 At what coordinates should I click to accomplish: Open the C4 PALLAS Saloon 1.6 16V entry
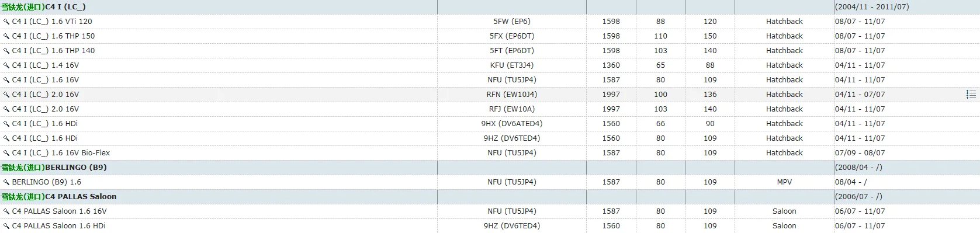pos(59,211)
